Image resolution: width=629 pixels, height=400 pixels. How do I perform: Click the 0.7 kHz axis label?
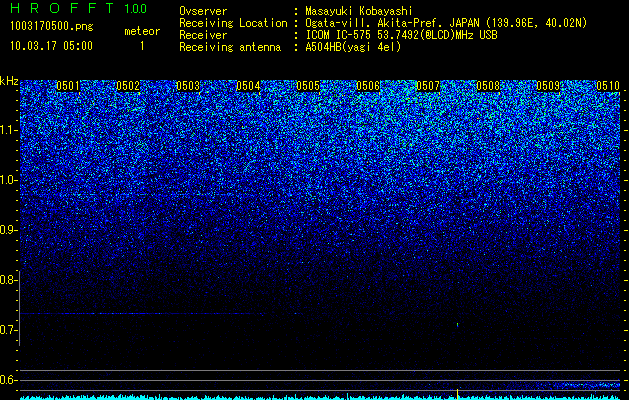click(x=7, y=330)
